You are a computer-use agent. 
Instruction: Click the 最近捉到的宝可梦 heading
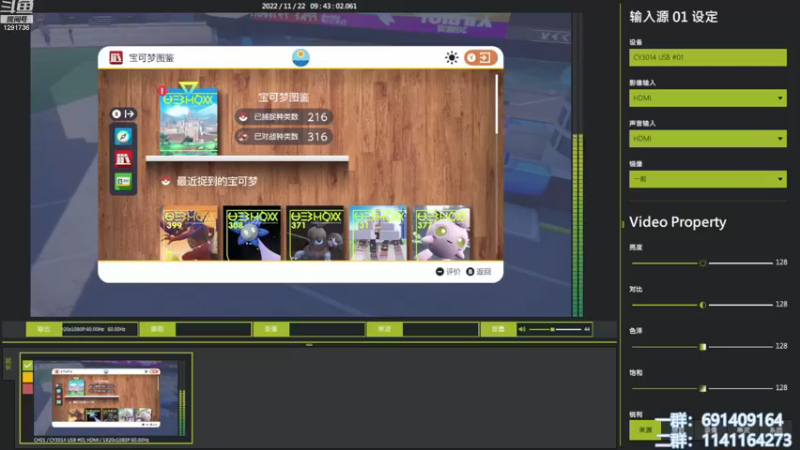point(217,181)
